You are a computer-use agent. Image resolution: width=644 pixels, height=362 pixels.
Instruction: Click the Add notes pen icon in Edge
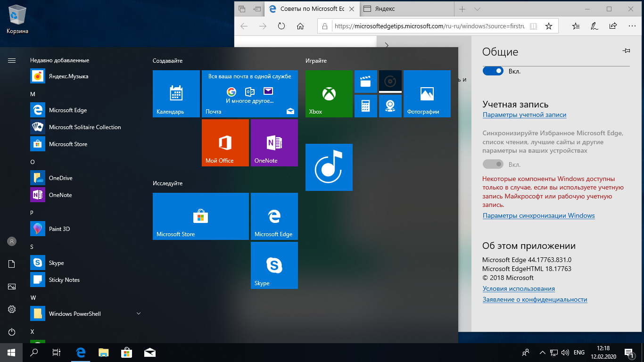tap(594, 26)
